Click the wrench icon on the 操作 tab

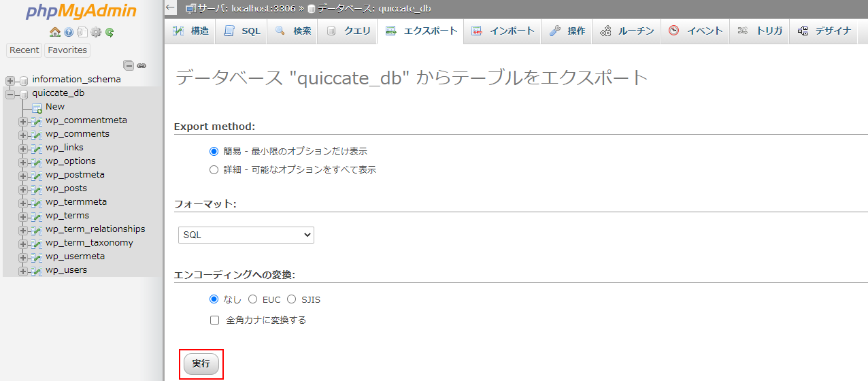555,31
